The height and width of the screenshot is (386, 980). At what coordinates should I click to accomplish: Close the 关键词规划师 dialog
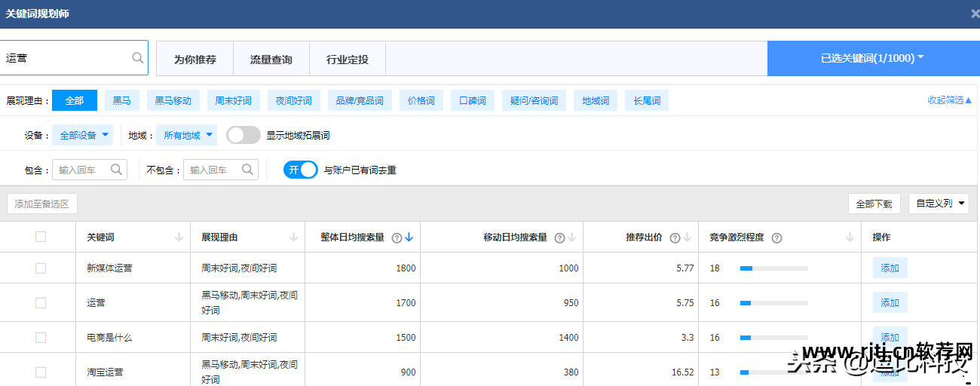pos(975,14)
